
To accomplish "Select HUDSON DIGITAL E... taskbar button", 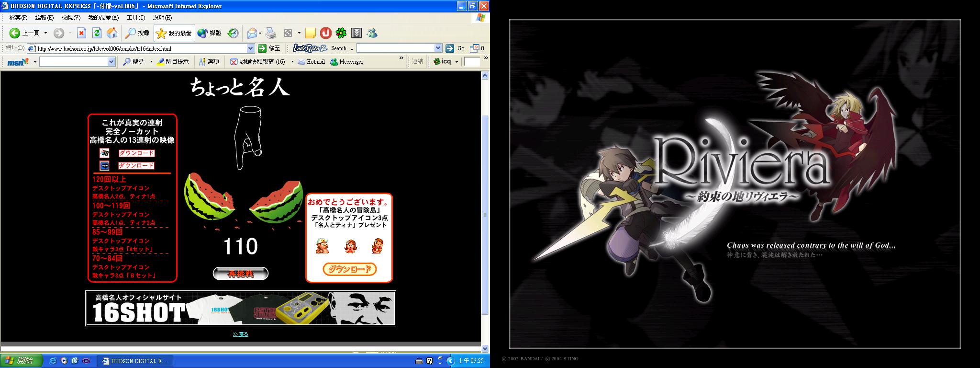I will click(x=135, y=361).
